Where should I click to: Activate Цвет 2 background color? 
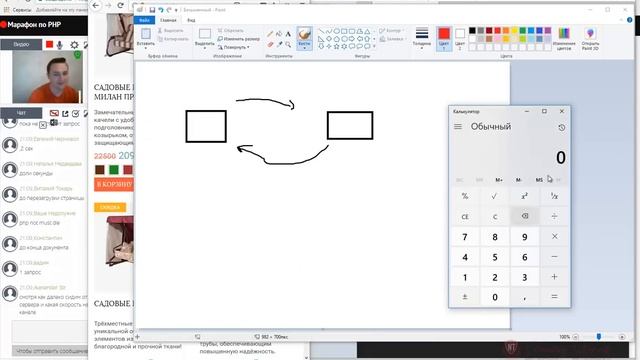[x=460, y=39]
